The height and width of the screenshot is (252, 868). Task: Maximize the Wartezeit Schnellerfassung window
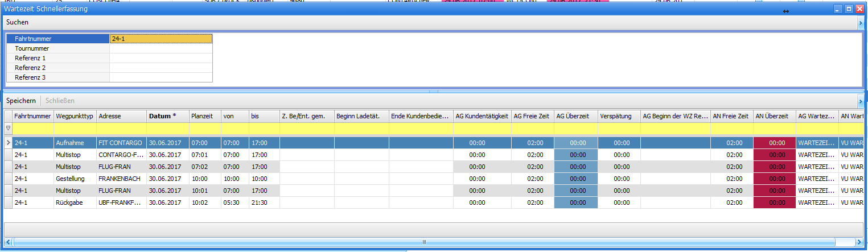click(x=849, y=9)
